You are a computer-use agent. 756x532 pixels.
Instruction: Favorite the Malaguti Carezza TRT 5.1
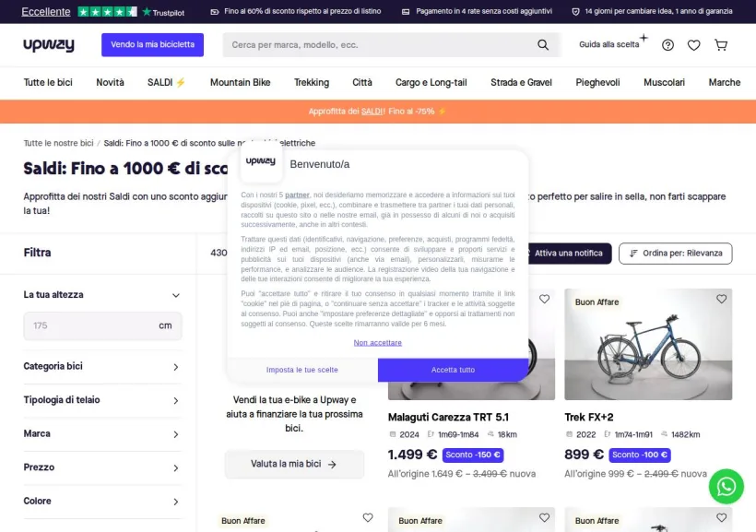[x=544, y=299]
